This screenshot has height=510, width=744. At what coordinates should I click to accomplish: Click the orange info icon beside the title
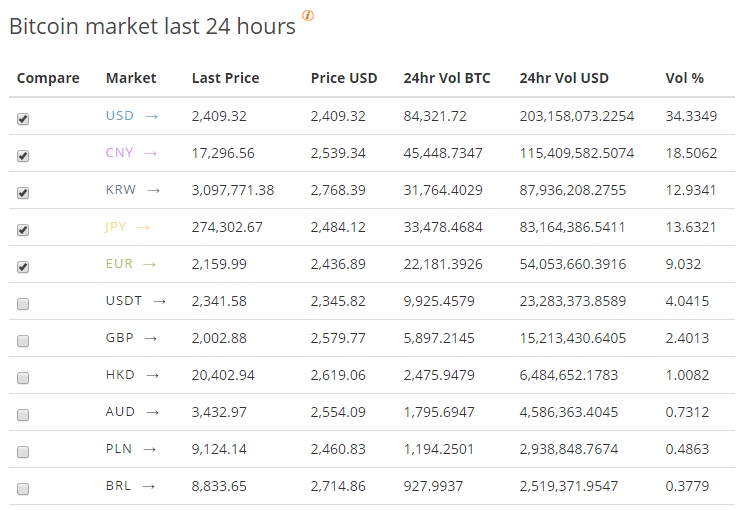[x=308, y=16]
